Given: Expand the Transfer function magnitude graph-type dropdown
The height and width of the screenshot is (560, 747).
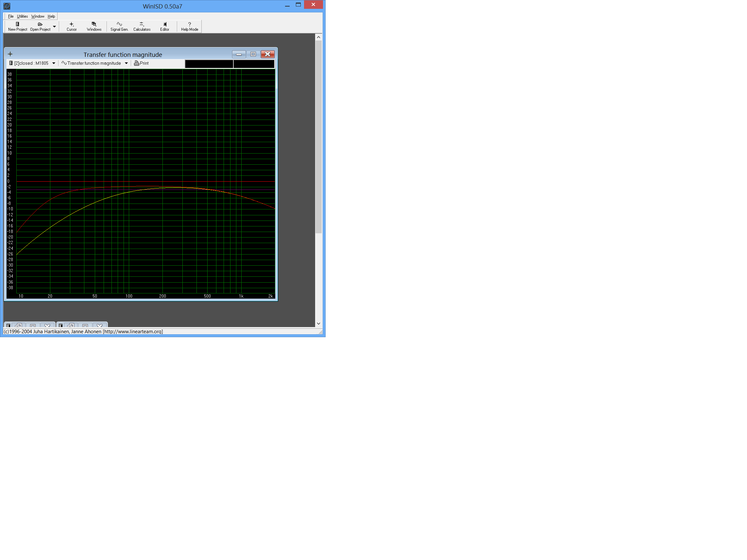Looking at the screenshot, I should (x=126, y=63).
